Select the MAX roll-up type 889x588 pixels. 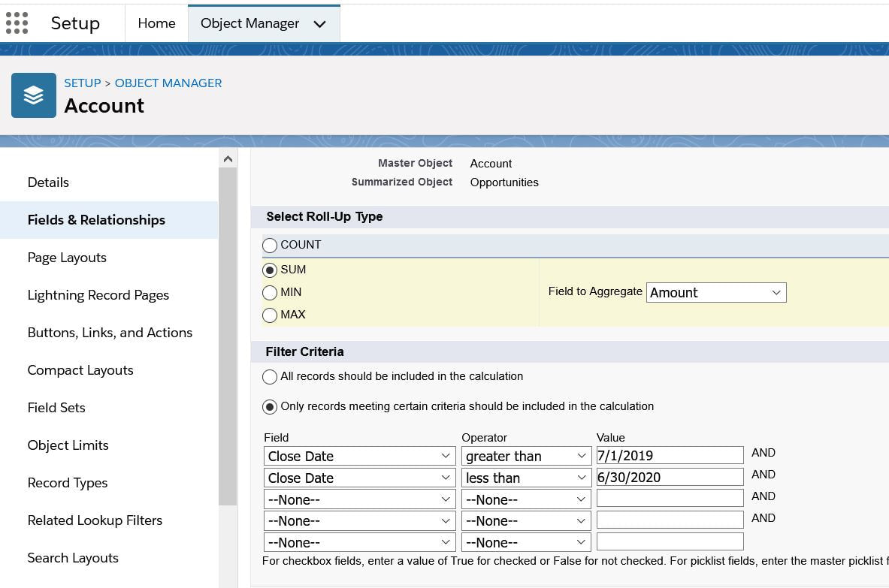click(x=270, y=315)
